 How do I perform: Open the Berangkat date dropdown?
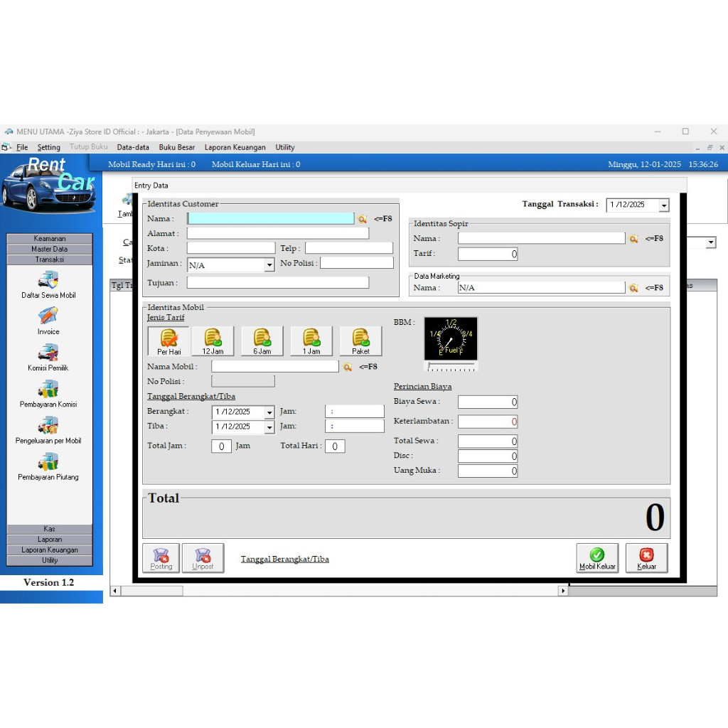pos(269,411)
